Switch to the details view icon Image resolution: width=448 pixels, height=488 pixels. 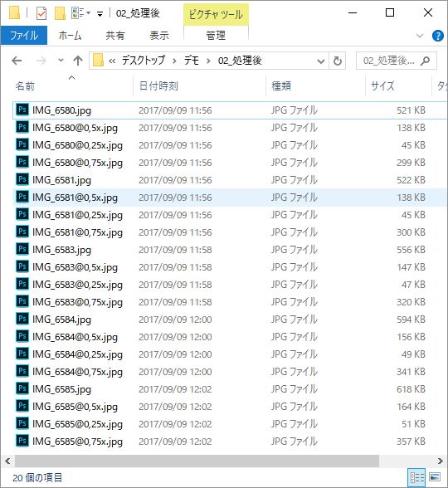coord(416,477)
